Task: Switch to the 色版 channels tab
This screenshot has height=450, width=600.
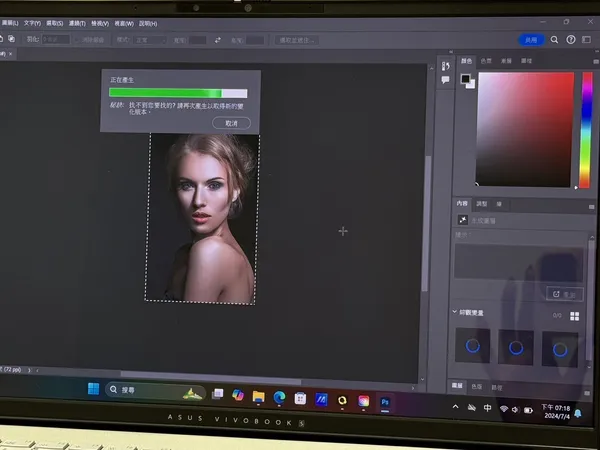Action: 476,386
